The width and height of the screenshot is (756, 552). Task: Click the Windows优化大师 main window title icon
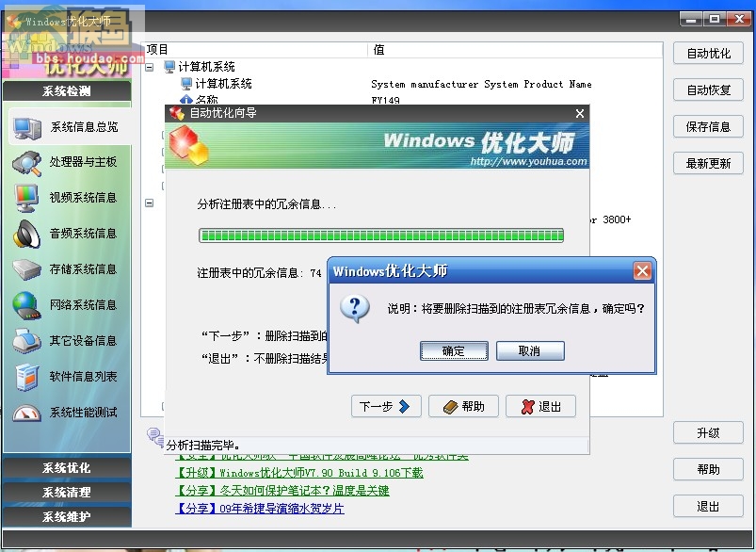coord(13,22)
